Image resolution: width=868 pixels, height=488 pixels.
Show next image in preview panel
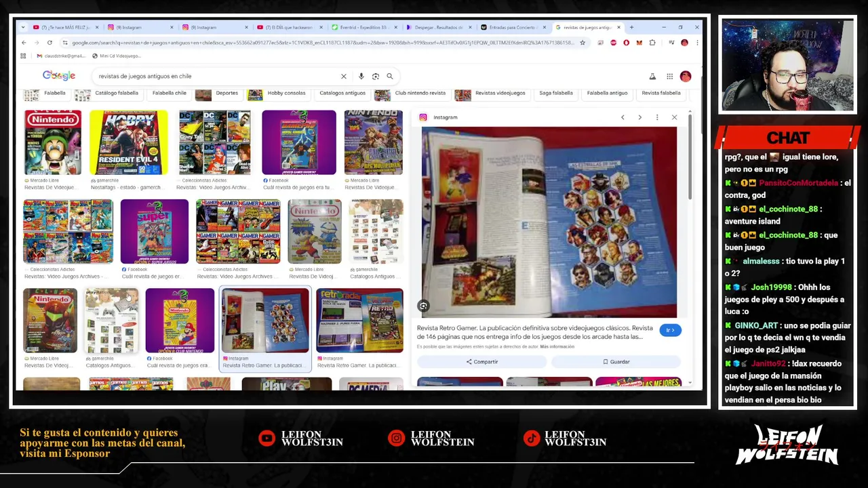(x=639, y=117)
